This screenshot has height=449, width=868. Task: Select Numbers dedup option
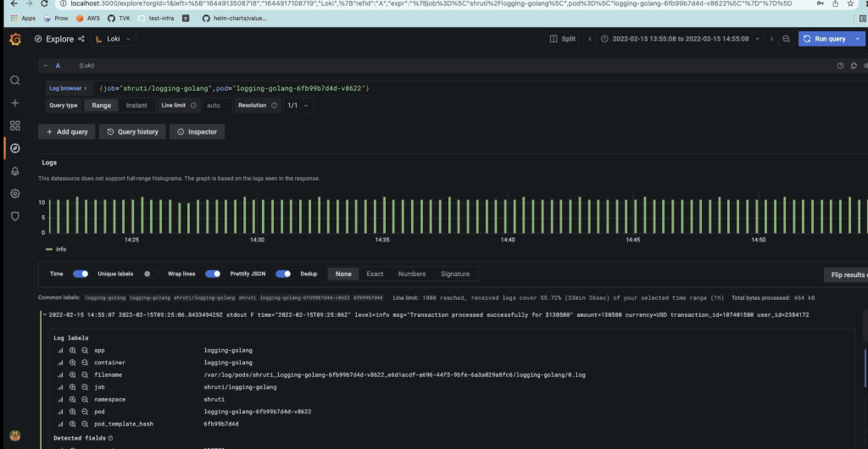(x=412, y=274)
